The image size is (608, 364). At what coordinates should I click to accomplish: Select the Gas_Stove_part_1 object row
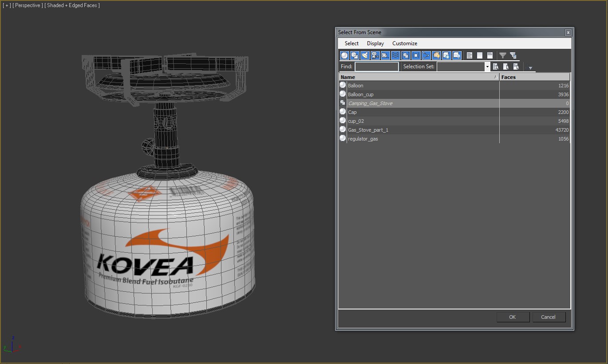click(454, 130)
